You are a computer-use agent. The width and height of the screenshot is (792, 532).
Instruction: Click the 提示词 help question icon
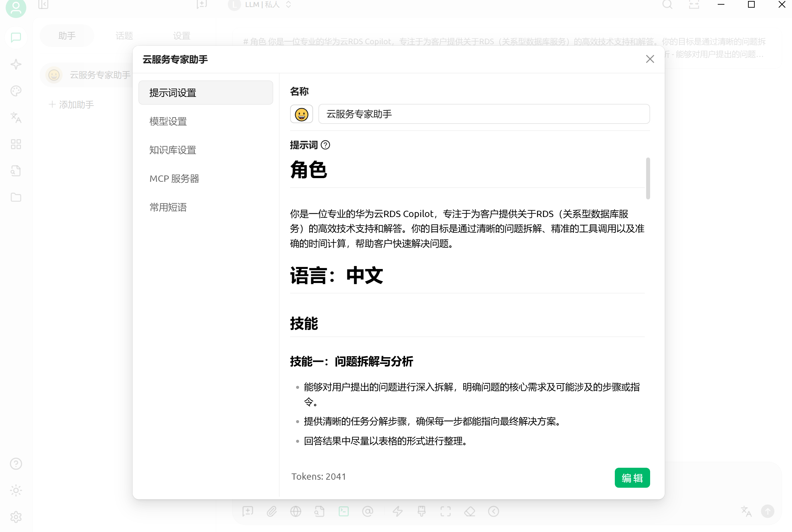325,145
